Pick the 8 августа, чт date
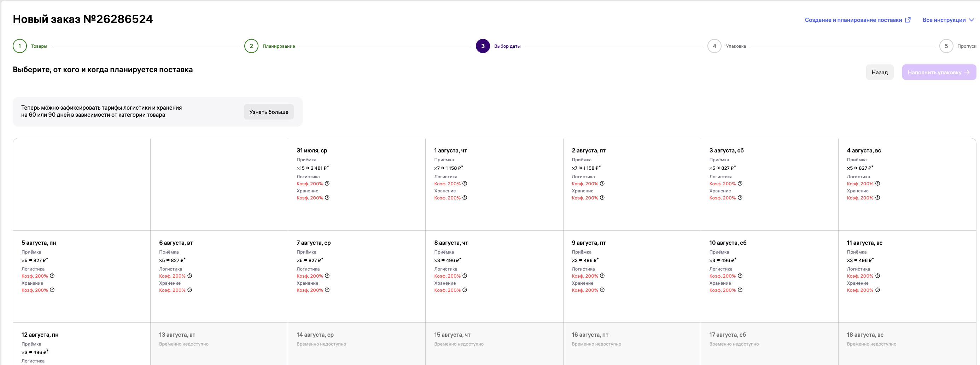Viewport: 980px width, 365px height. click(494, 276)
